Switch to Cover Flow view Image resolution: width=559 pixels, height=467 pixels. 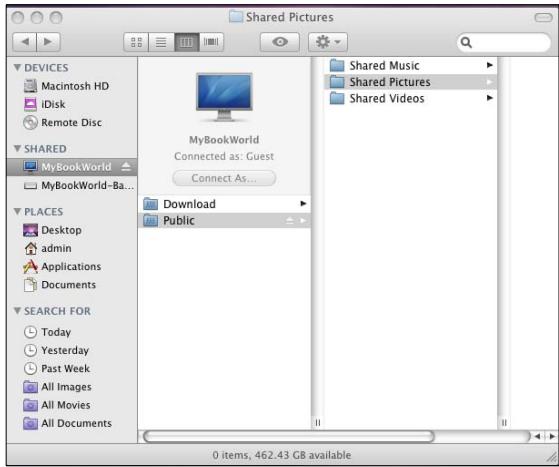(x=211, y=42)
